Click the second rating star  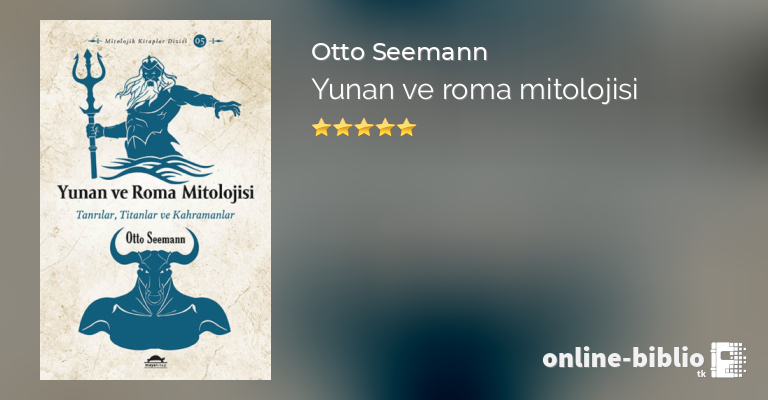click(343, 127)
